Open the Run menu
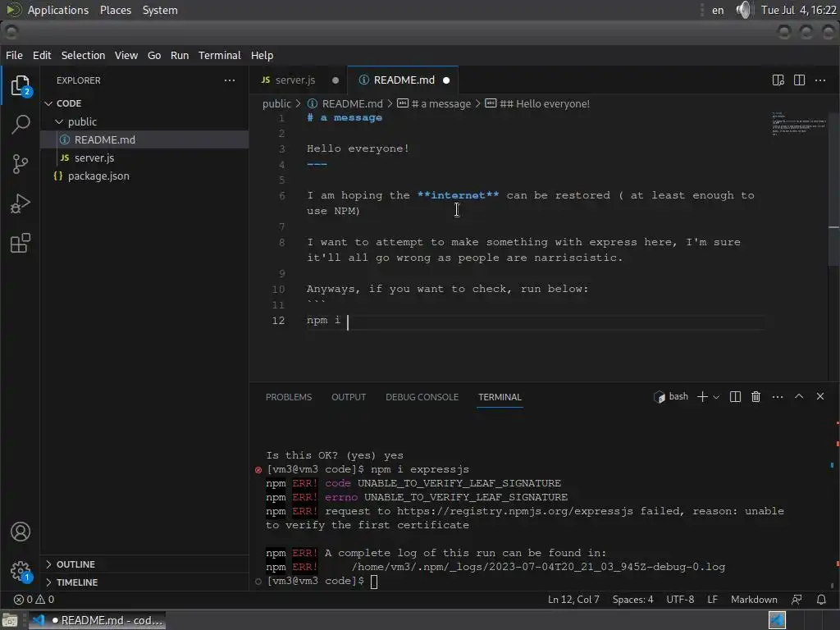Image resolution: width=840 pixels, height=630 pixels. point(180,55)
